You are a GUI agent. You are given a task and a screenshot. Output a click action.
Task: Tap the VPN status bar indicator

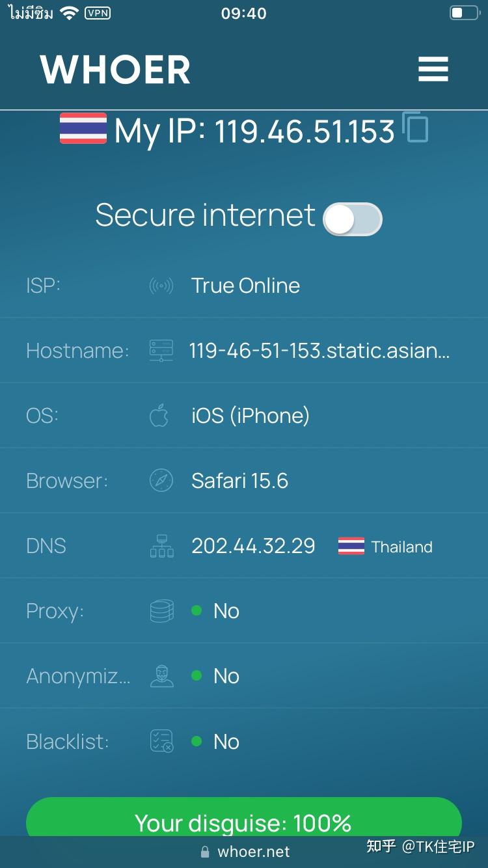(x=98, y=13)
